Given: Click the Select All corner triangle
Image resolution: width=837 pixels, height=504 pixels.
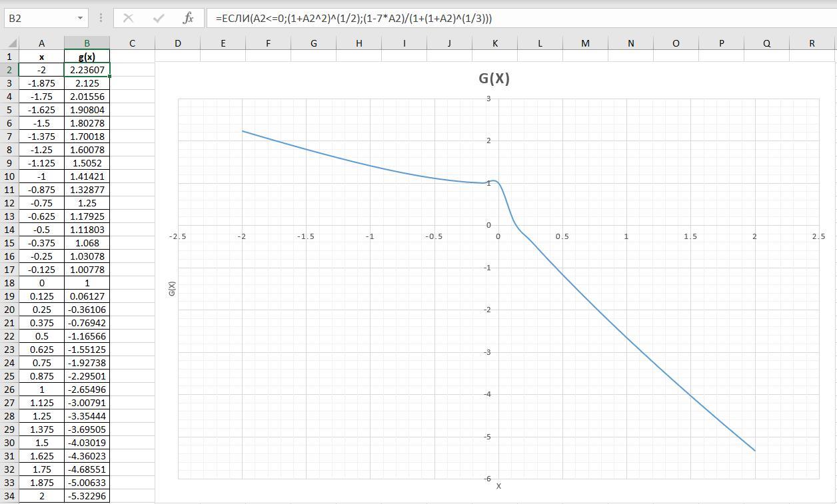Looking at the screenshot, I should [13, 43].
